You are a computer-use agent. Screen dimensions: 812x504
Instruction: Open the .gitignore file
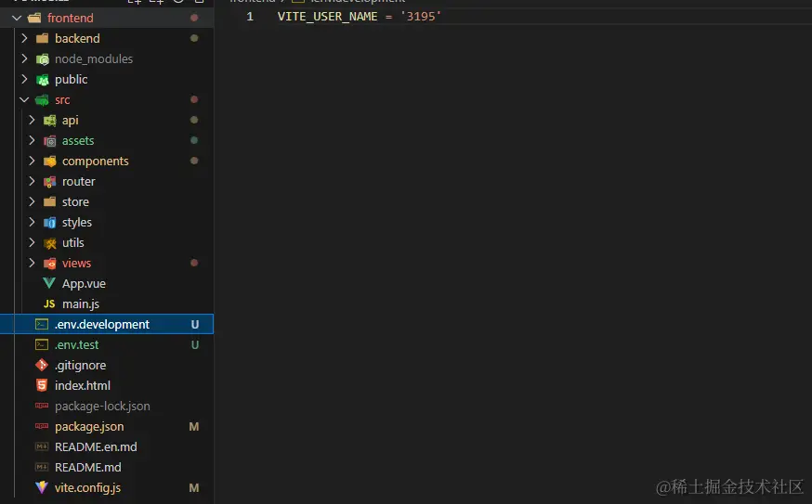pyautogui.click(x=80, y=366)
